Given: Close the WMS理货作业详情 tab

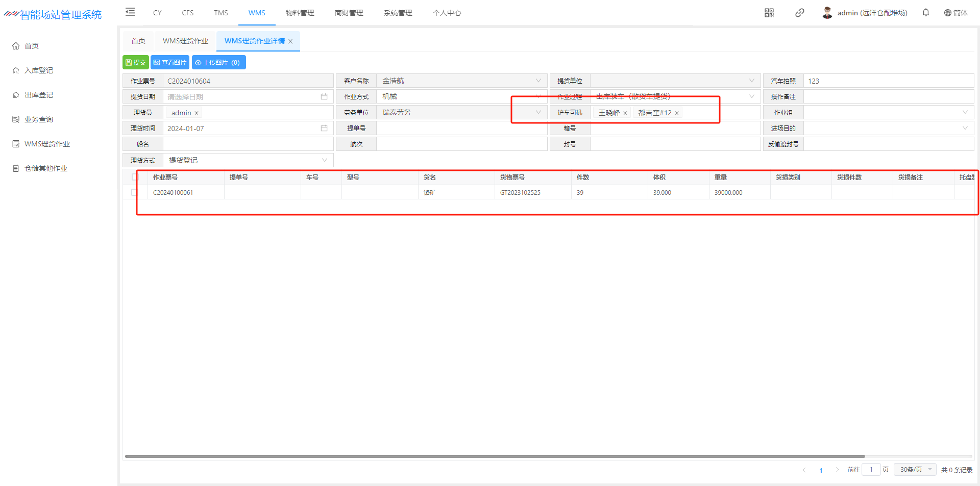Looking at the screenshot, I should click(290, 41).
